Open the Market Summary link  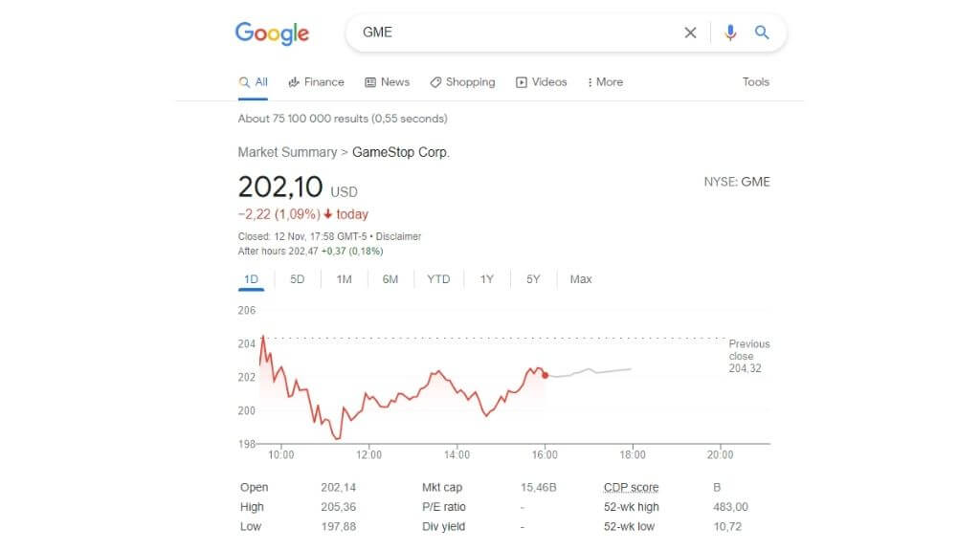coord(286,152)
